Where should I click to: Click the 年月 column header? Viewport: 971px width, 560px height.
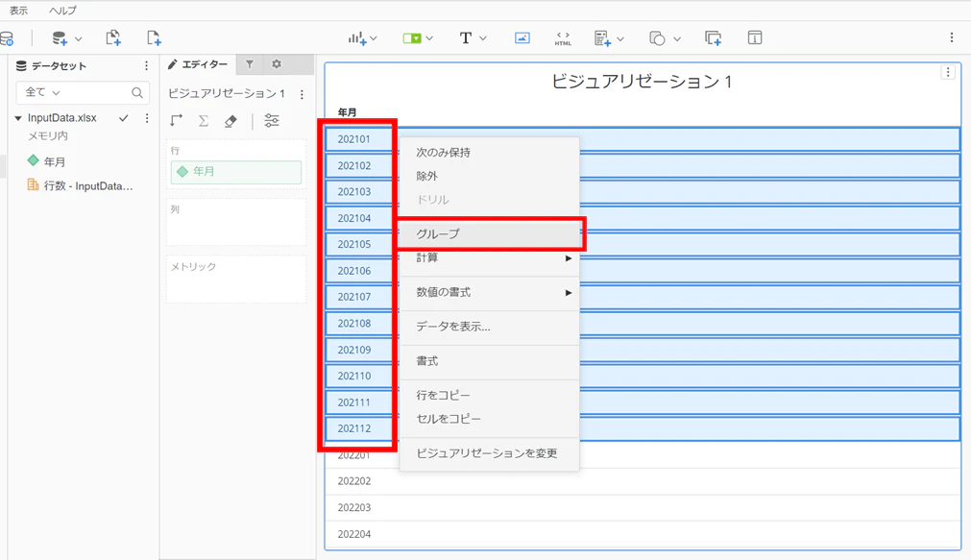tap(347, 112)
